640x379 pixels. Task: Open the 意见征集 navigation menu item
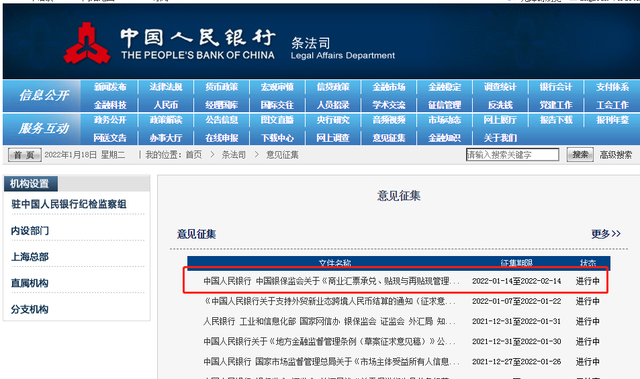coord(389,138)
